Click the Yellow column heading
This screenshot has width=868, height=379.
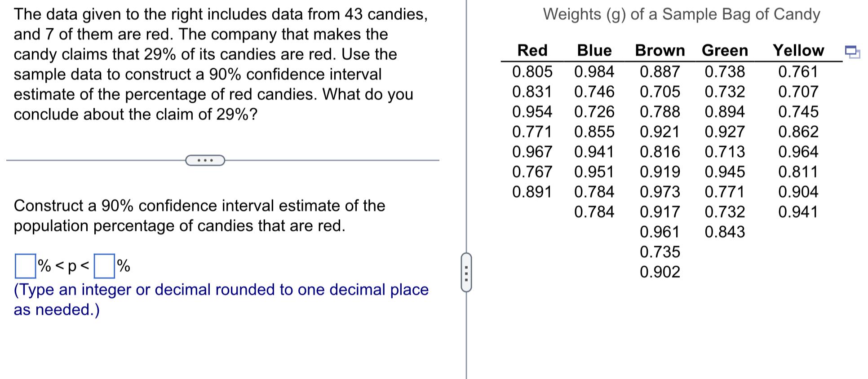click(798, 50)
